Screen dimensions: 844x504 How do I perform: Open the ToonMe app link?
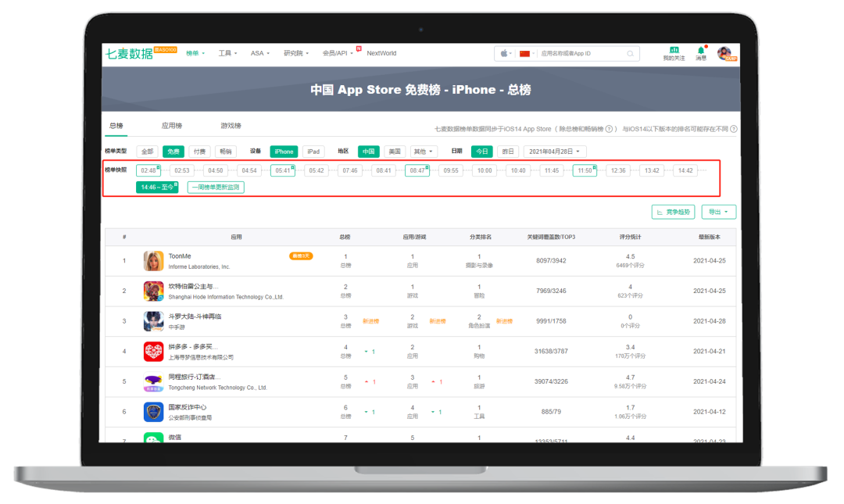pos(180,256)
